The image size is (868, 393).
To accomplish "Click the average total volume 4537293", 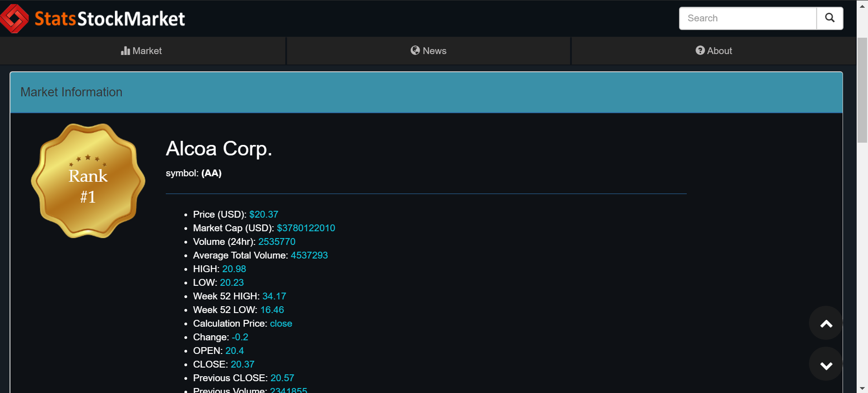I will (x=309, y=255).
